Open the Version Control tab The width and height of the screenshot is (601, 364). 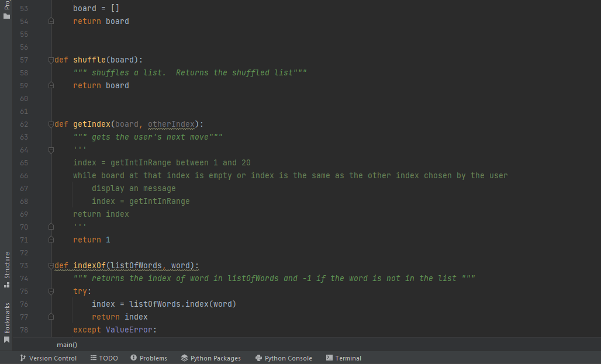(x=49, y=358)
